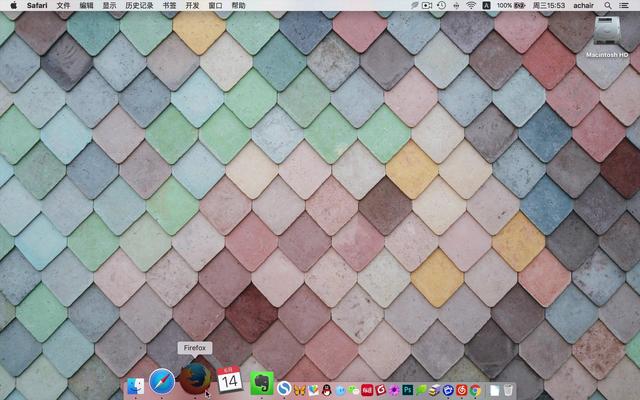Open the 文件 menu
Image resolution: width=640 pixels, height=400 pixels.
coord(63,5)
